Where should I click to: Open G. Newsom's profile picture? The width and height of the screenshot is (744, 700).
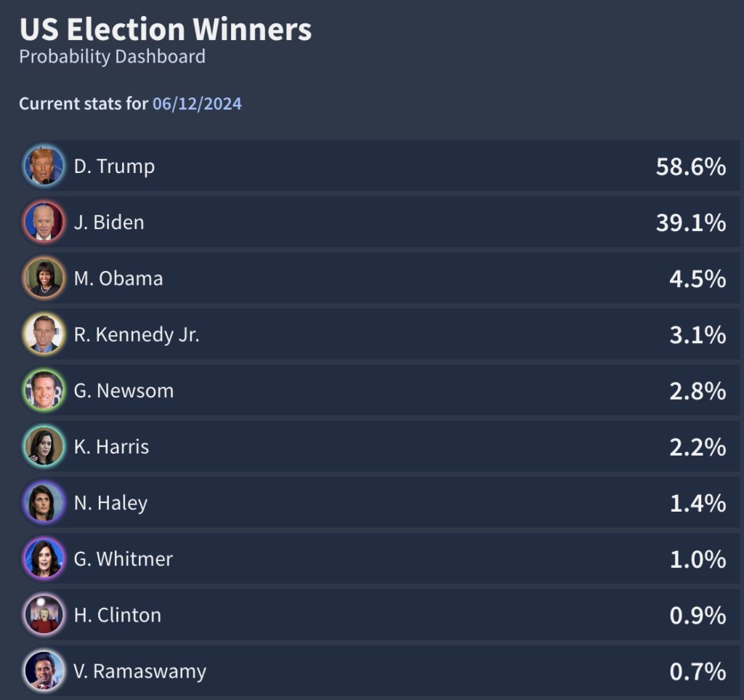[x=44, y=390]
